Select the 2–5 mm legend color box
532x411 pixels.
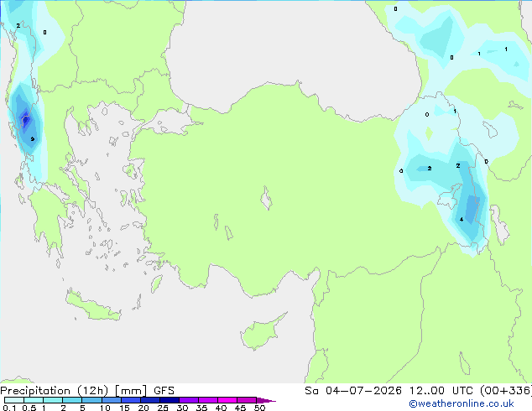[x=72, y=400]
